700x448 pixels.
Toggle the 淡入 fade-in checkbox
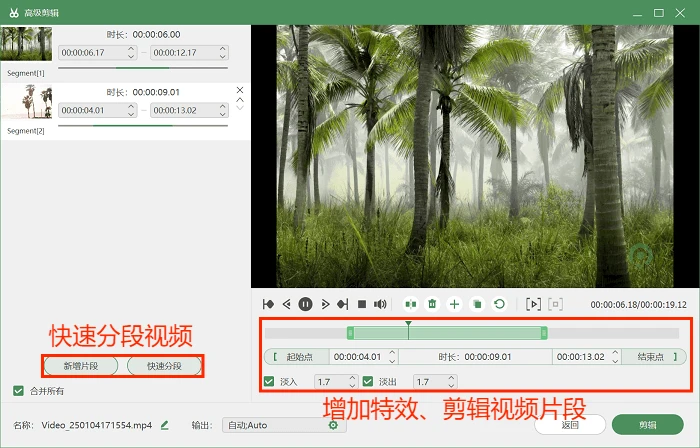[x=269, y=382]
